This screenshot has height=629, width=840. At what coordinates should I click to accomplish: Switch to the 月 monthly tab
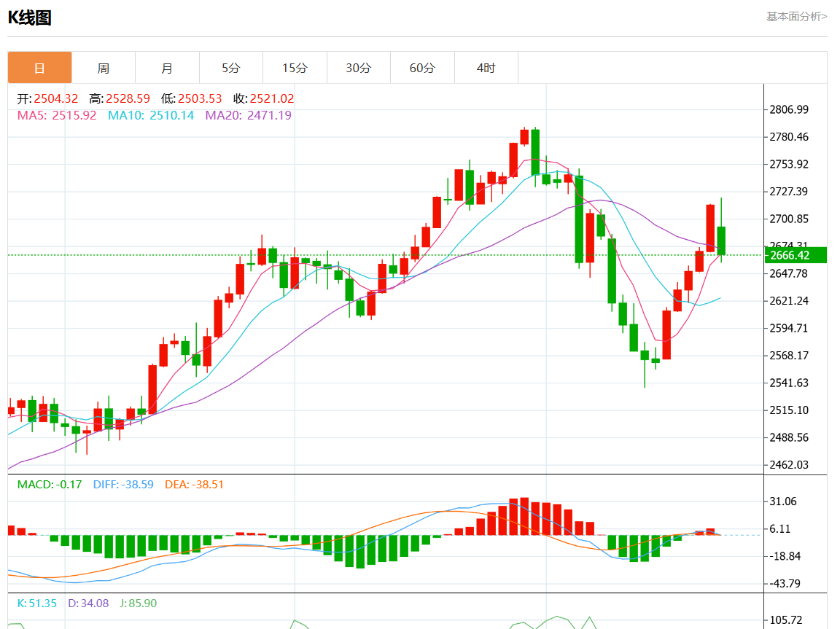167,68
